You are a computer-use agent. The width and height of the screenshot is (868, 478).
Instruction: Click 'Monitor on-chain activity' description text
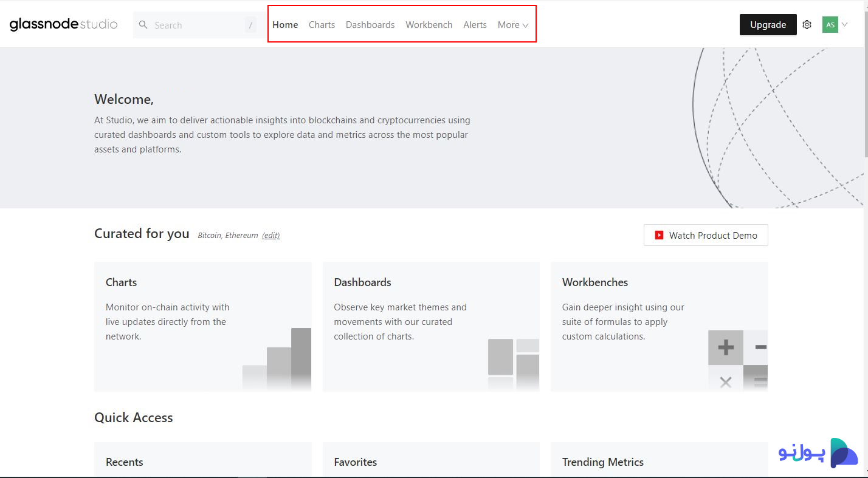pos(168,322)
